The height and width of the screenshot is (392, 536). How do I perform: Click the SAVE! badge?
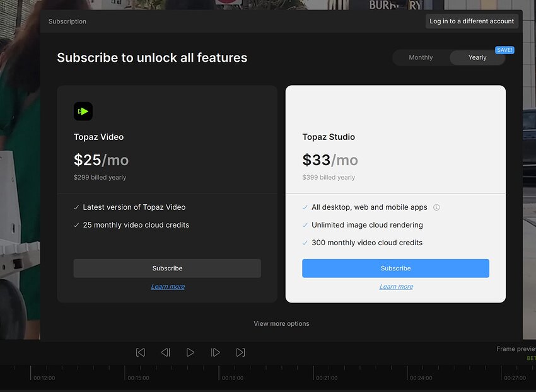pos(504,50)
